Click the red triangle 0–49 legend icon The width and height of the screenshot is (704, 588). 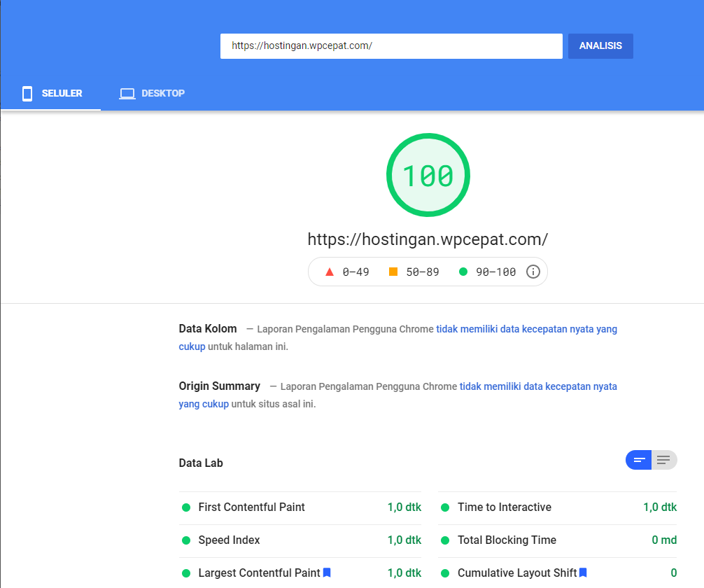click(x=330, y=272)
